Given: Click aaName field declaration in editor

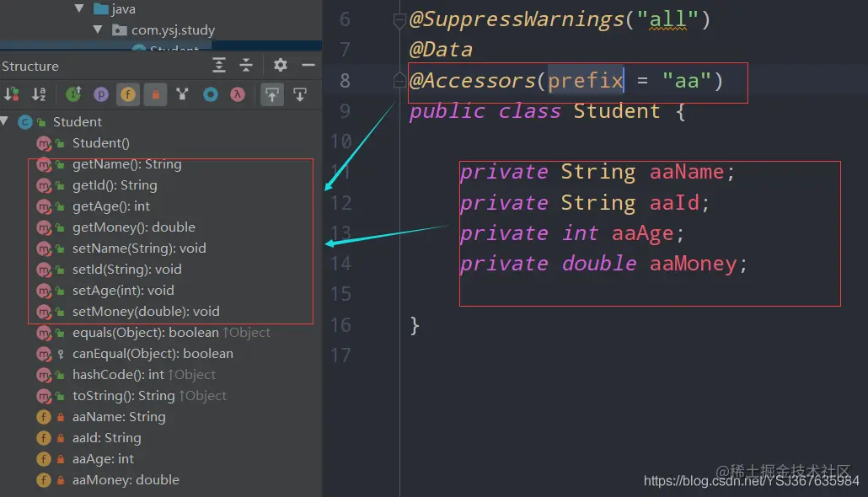Looking at the screenshot, I should tap(687, 172).
